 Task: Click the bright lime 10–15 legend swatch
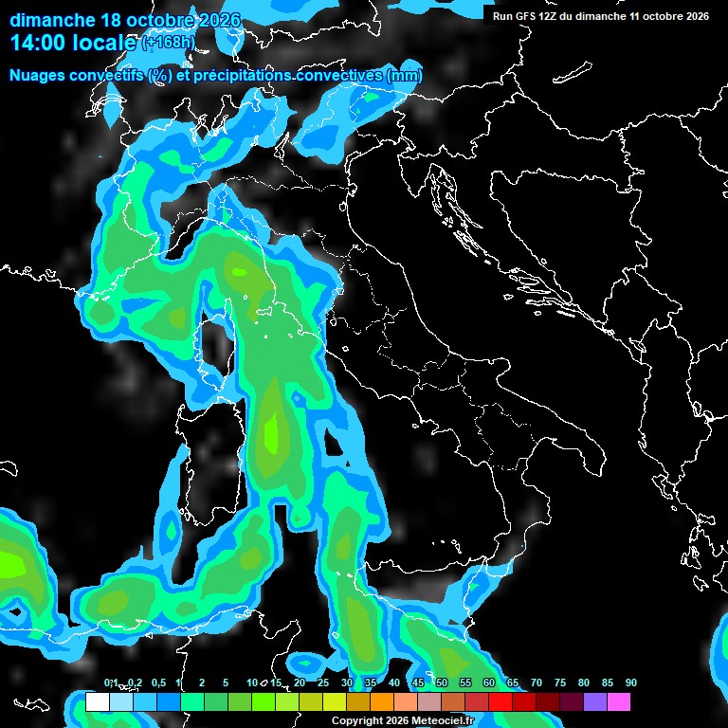click(264, 701)
